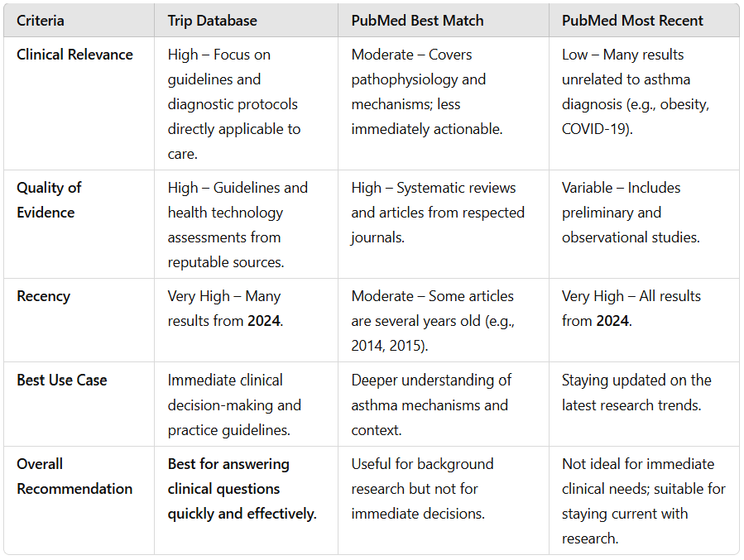Click the Recency row label
744x560 pixels.
[44, 296]
